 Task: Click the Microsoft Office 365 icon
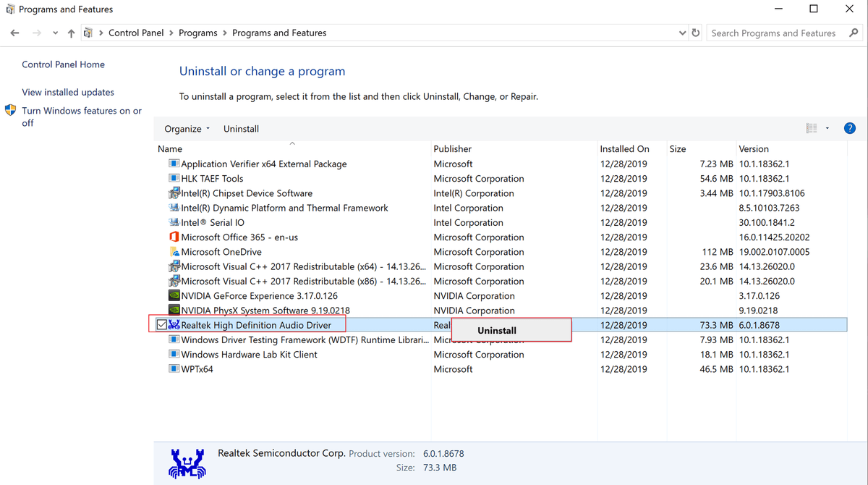(174, 237)
